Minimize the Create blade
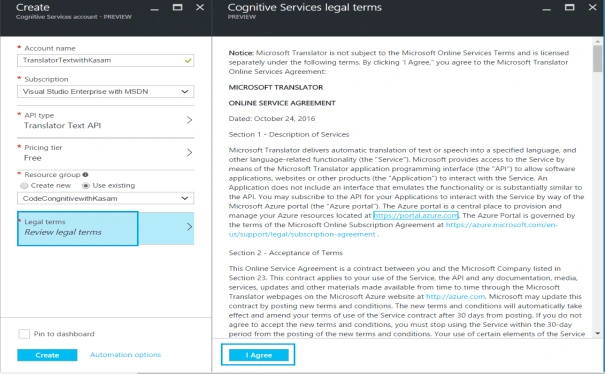The height and width of the screenshot is (374, 605). click(x=154, y=8)
